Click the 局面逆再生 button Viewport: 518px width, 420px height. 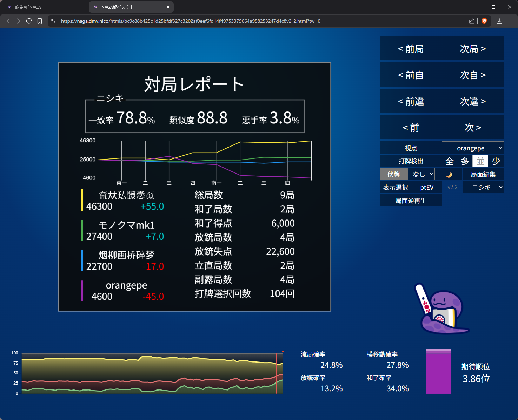411,201
